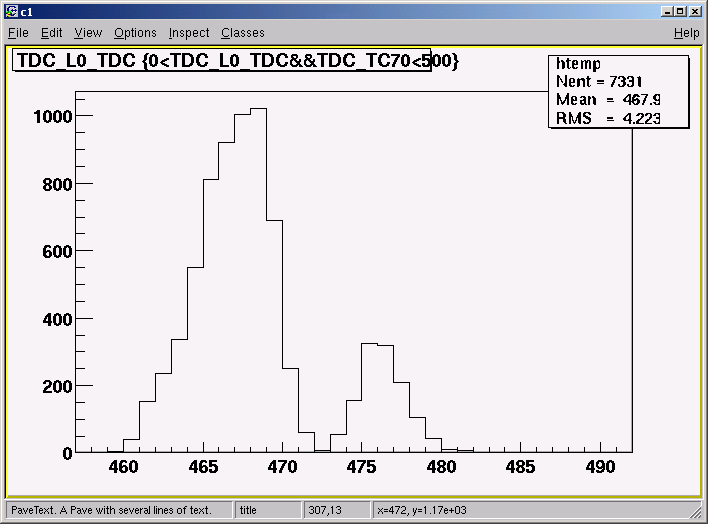Click the htemp name in stats box
Viewport: 708px width, 524px height.
[578, 64]
